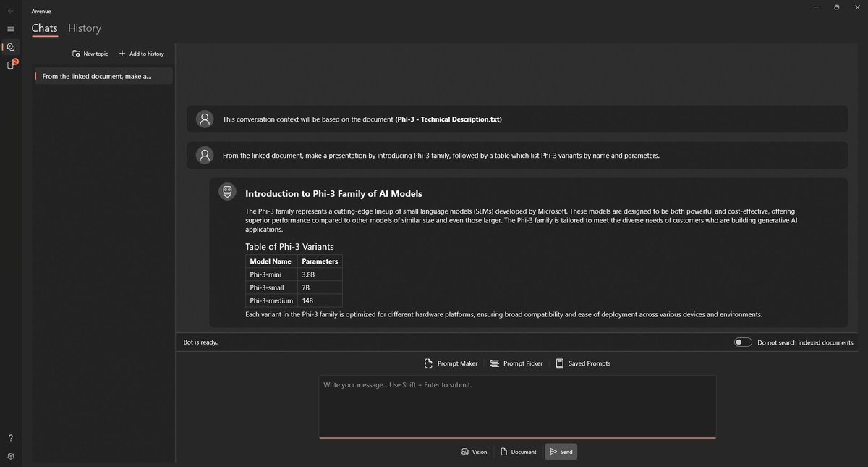Click the Model Name column header
Viewport: 868px width, 467px height.
[271, 261]
